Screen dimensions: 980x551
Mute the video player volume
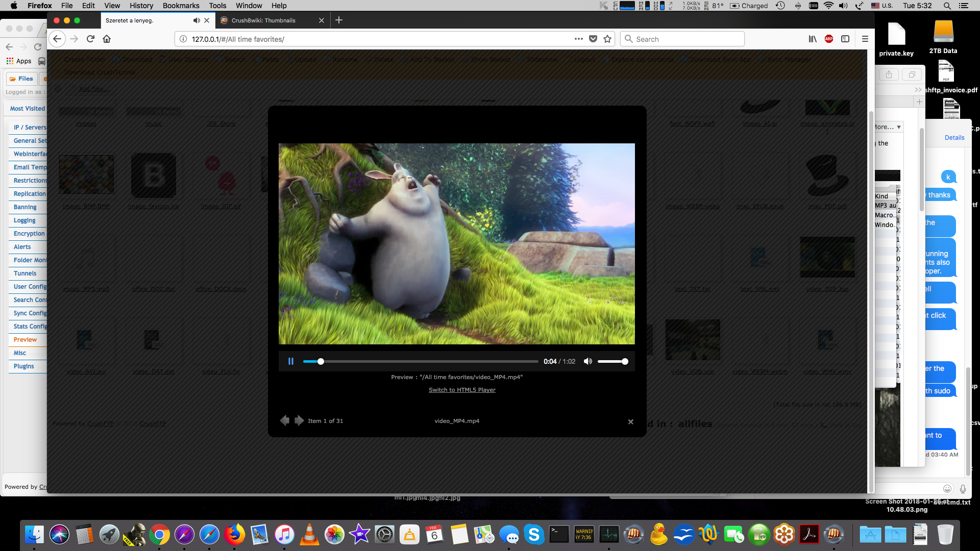tap(588, 361)
